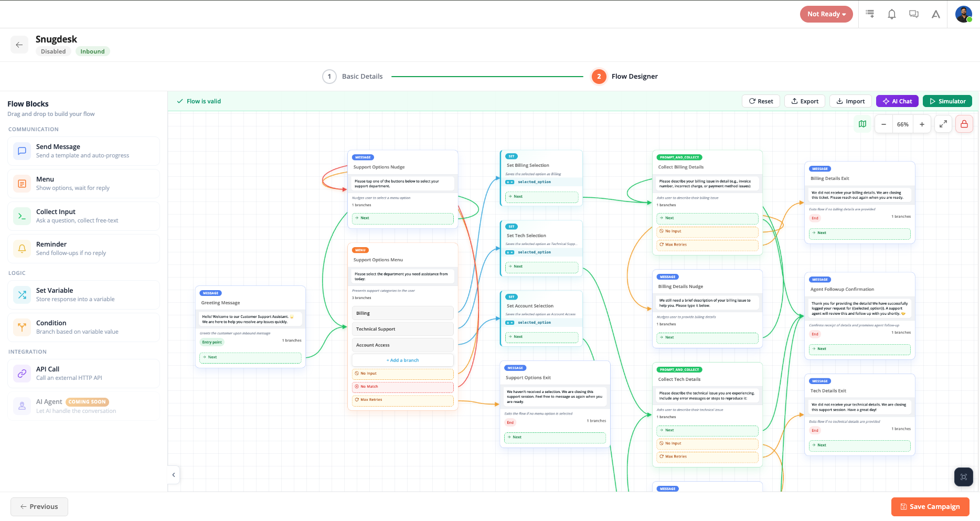Image resolution: width=980 pixels, height=521 pixels.
Task: Click the Entry point tag on Greeting Message
Action: 212,342
